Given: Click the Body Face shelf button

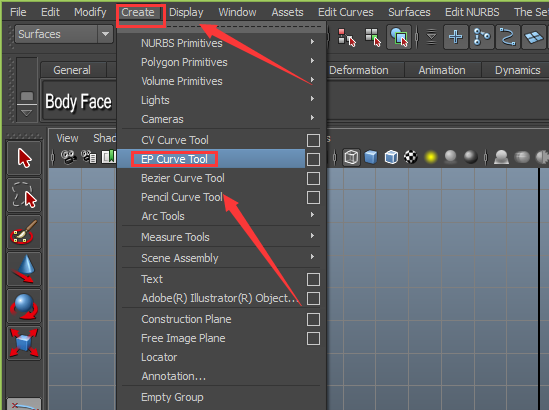Looking at the screenshot, I should (78, 102).
